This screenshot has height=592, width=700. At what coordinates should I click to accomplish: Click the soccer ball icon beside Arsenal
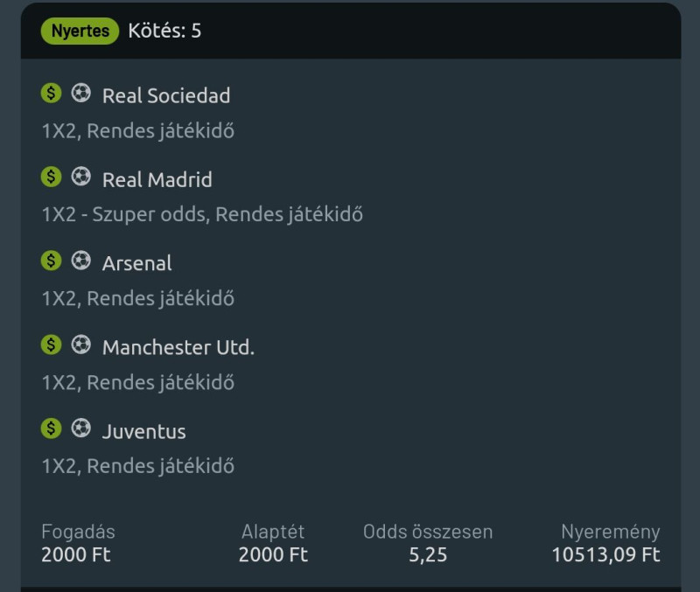coord(80,261)
